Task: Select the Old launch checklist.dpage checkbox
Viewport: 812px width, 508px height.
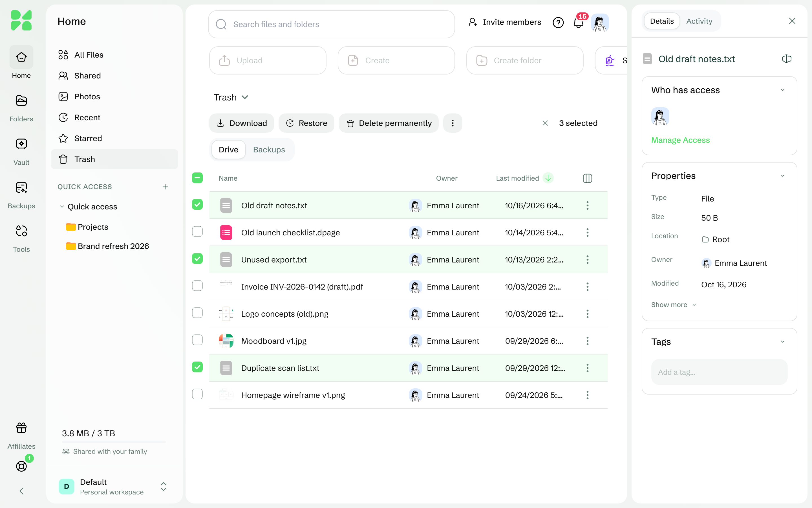Action: click(197, 231)
